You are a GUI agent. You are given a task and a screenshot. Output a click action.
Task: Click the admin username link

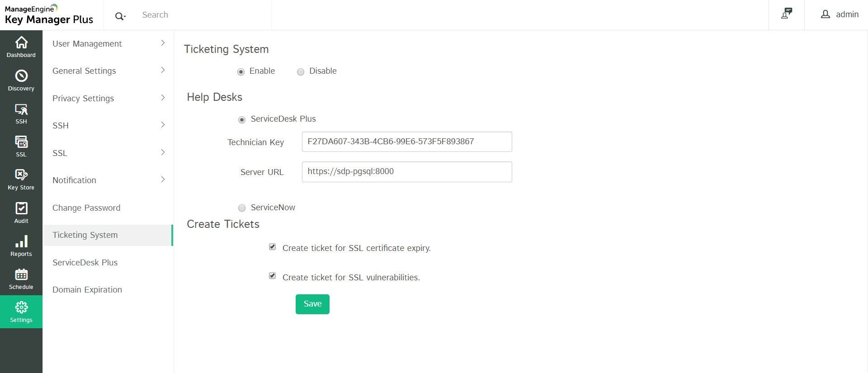847,14
